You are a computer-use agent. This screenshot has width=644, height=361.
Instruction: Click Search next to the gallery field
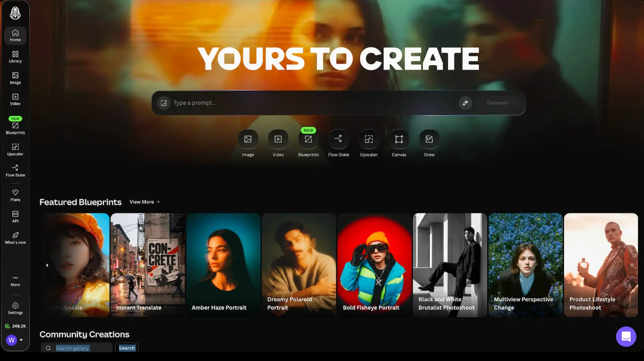[x=126, y=348]
